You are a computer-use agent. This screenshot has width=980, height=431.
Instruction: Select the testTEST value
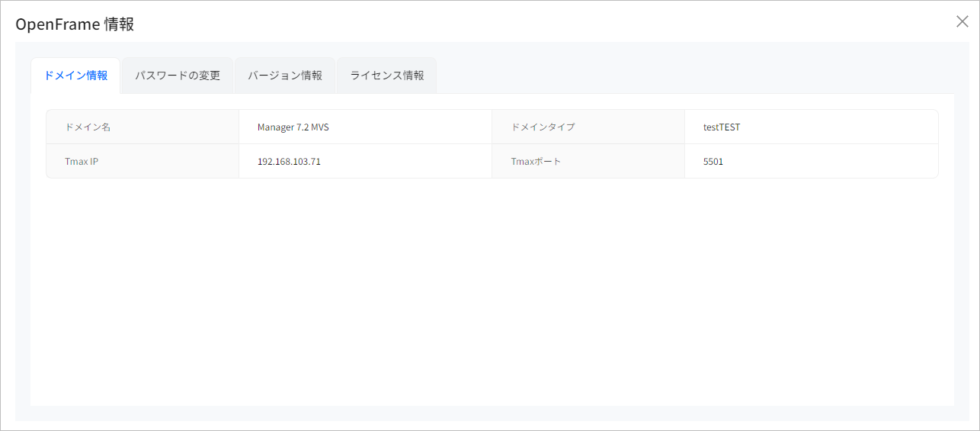pyautogui.click(x=722, y=127)
